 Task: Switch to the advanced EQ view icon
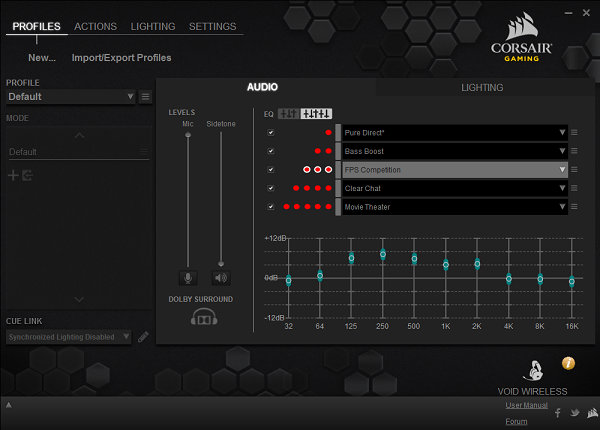316,114
